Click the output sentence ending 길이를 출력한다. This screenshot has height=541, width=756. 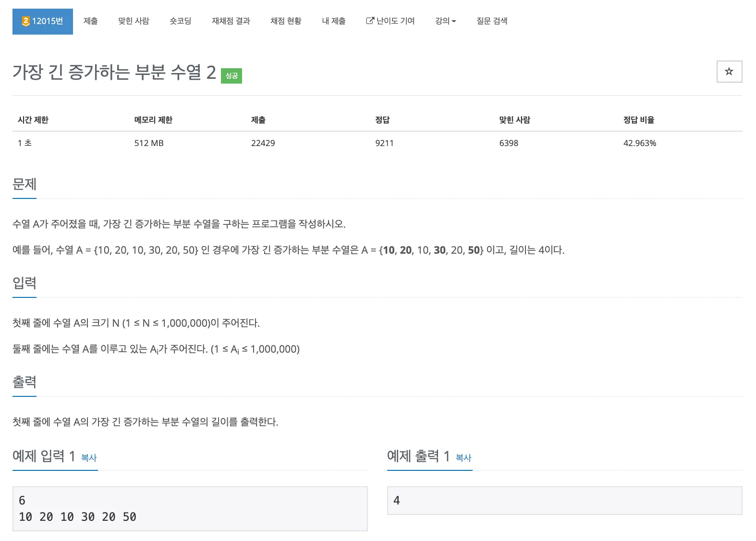click(x=146, y=422)
